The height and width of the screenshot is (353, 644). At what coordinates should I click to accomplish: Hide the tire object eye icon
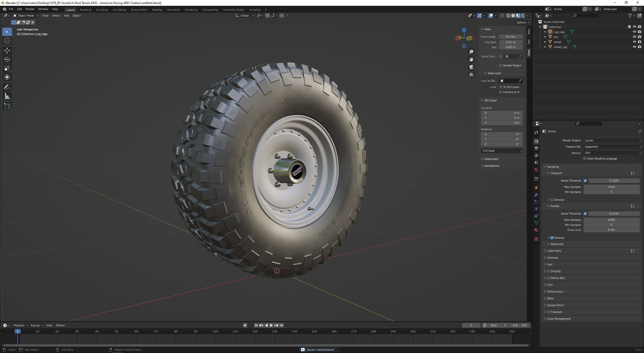(x=634, y=37)
